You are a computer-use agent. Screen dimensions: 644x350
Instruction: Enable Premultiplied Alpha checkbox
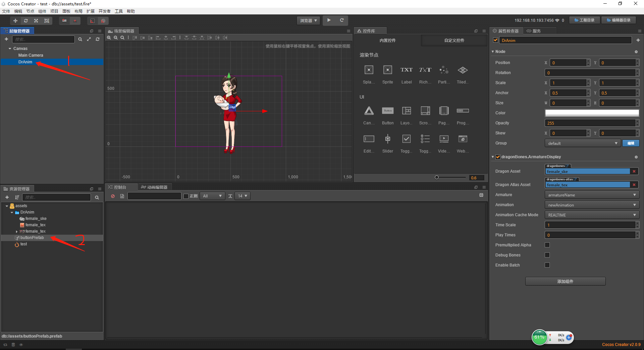(x=547, y=245)
